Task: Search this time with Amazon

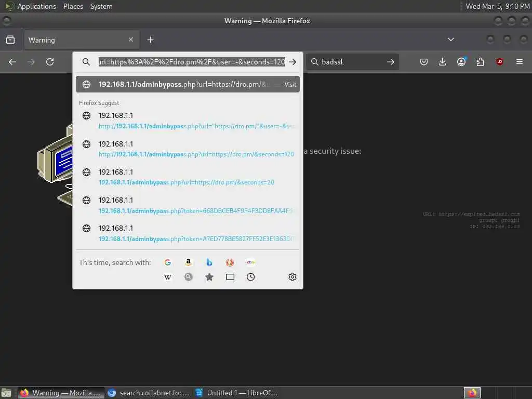Action: coord(188,262)
